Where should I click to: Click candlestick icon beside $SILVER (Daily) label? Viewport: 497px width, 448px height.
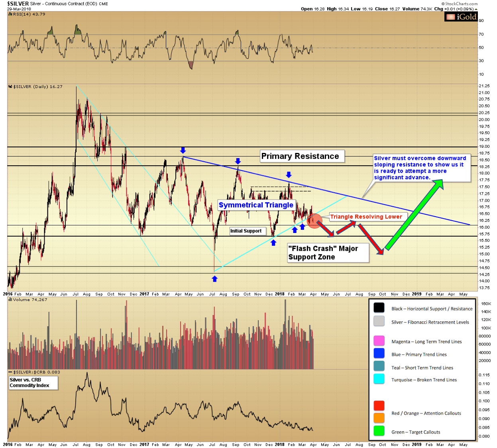coord(10,86)
